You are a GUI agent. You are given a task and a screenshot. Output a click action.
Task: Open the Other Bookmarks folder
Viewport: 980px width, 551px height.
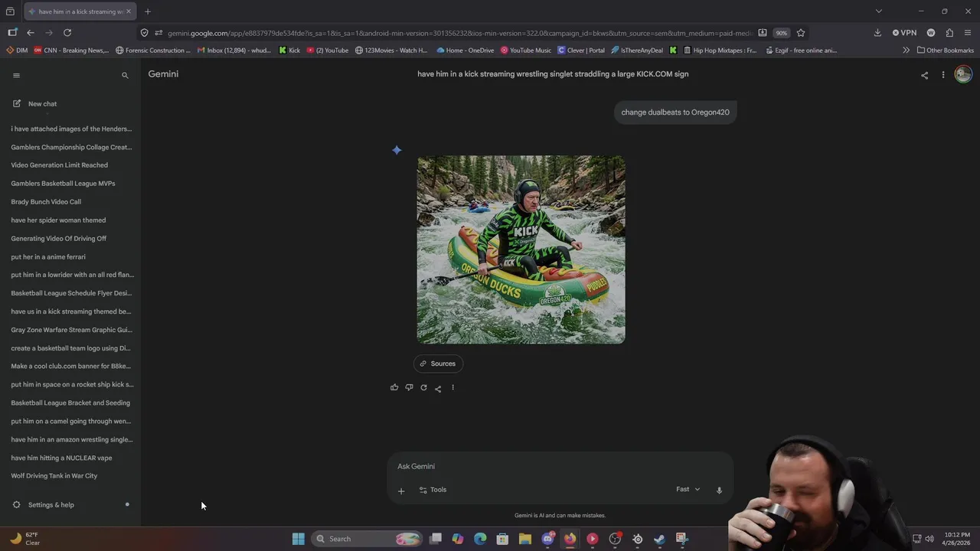[945, 51]
